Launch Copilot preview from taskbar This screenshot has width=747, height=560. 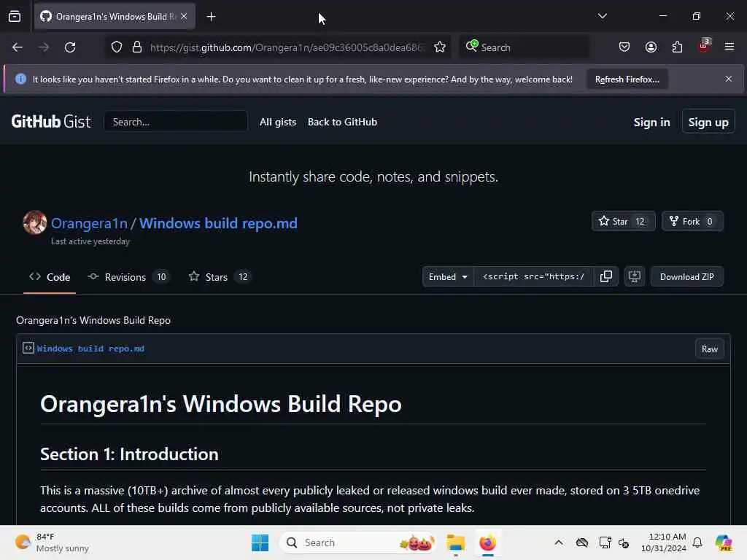click(723, 542)
